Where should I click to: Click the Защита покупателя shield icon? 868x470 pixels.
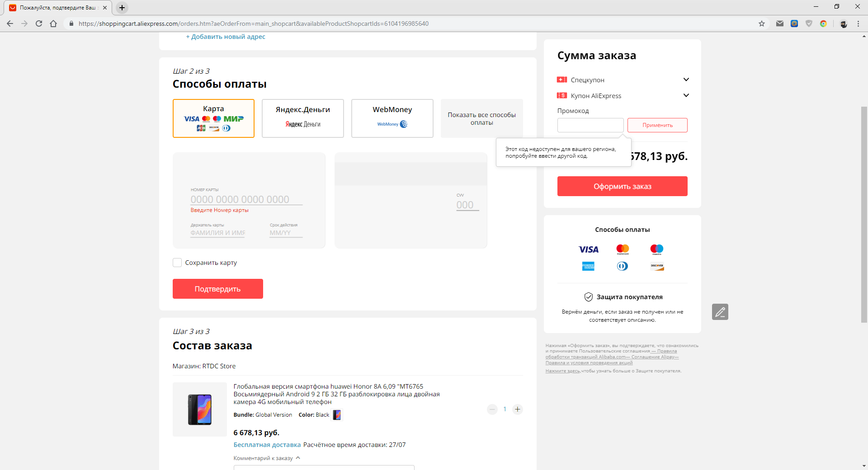pos(588,297)
